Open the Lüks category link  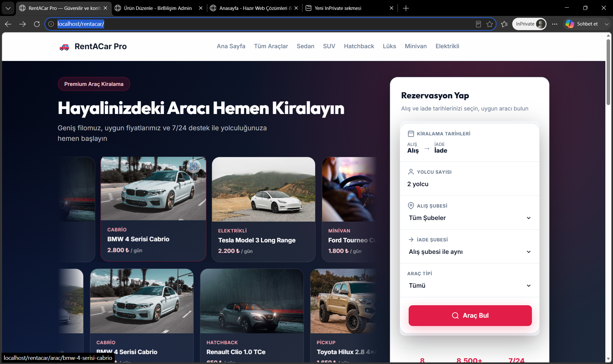click(x=389, y=46)
